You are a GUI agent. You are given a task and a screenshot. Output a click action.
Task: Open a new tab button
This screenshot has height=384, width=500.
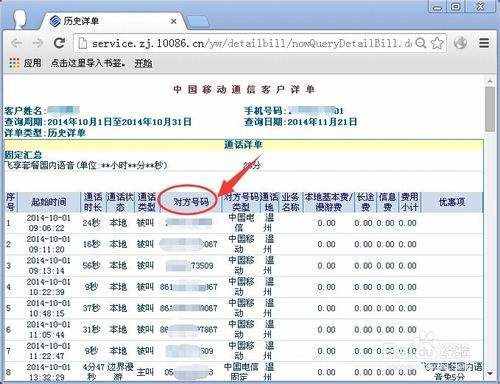click(199, 22)
